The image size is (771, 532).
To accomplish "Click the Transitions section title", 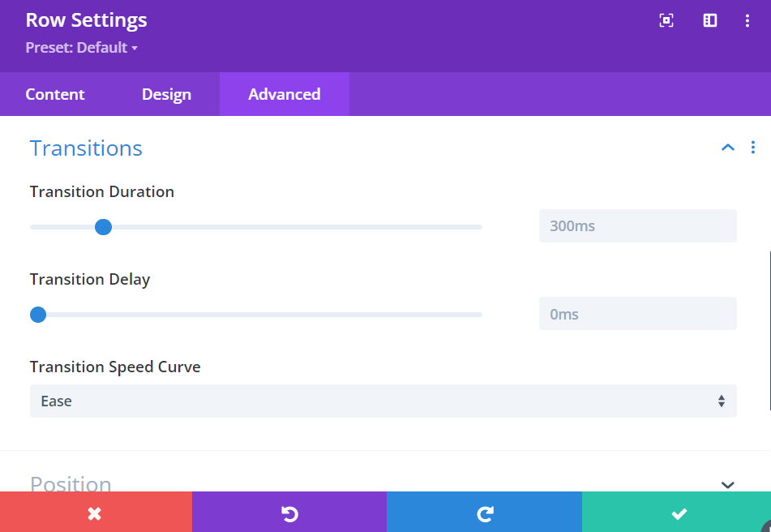I will point(86,148).
